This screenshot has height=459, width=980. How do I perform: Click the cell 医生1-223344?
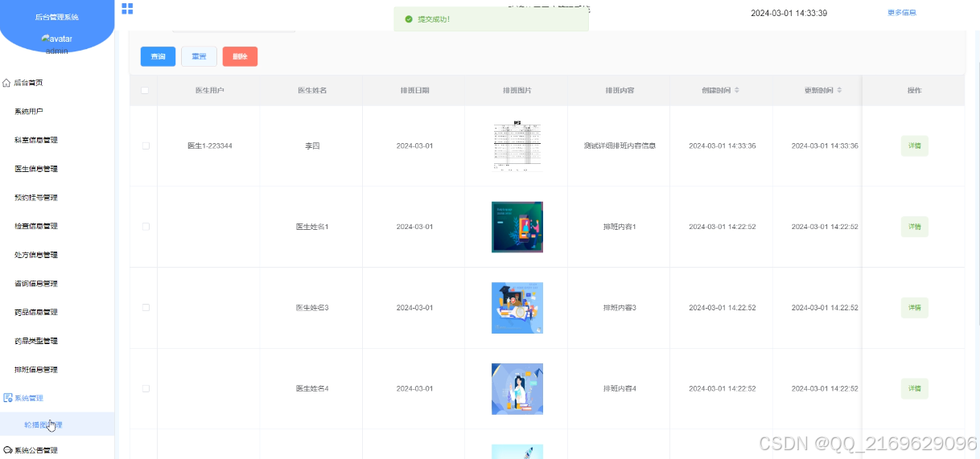[x=210, y=146]
